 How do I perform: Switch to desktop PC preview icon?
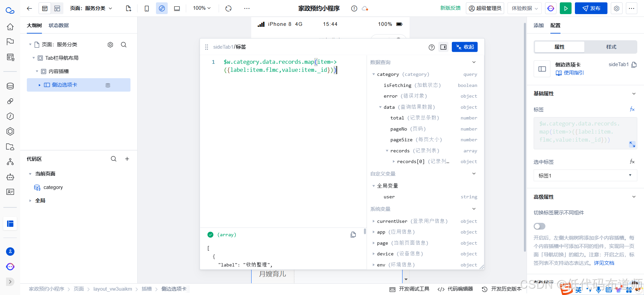[x=177, y=8]
